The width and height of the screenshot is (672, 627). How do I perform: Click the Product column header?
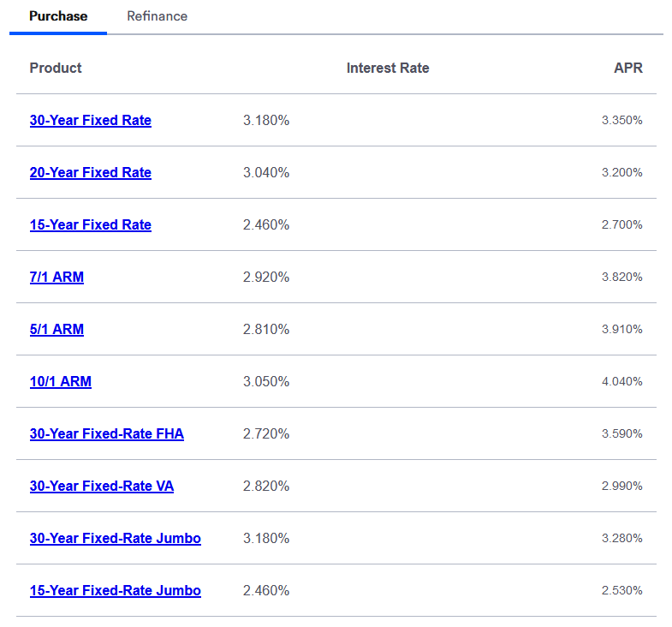coord(56,68)
